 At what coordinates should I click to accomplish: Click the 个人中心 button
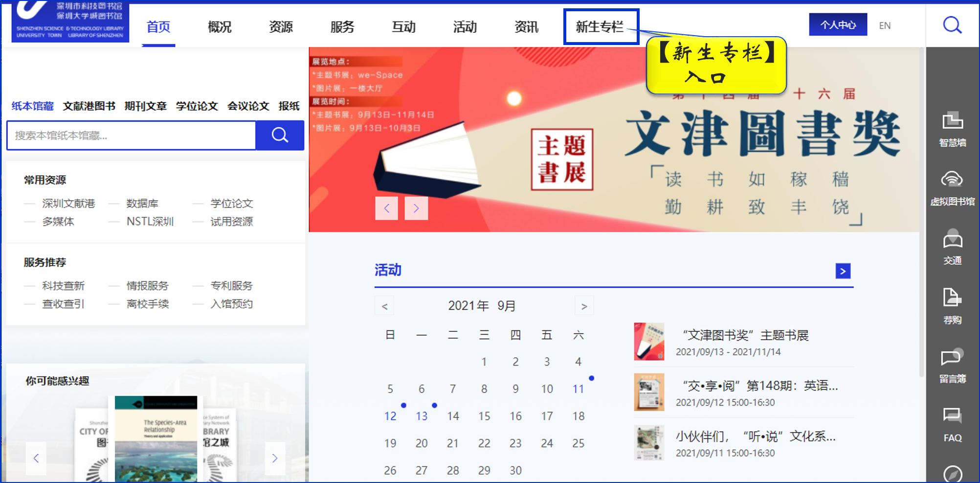(x=838, y=25)
